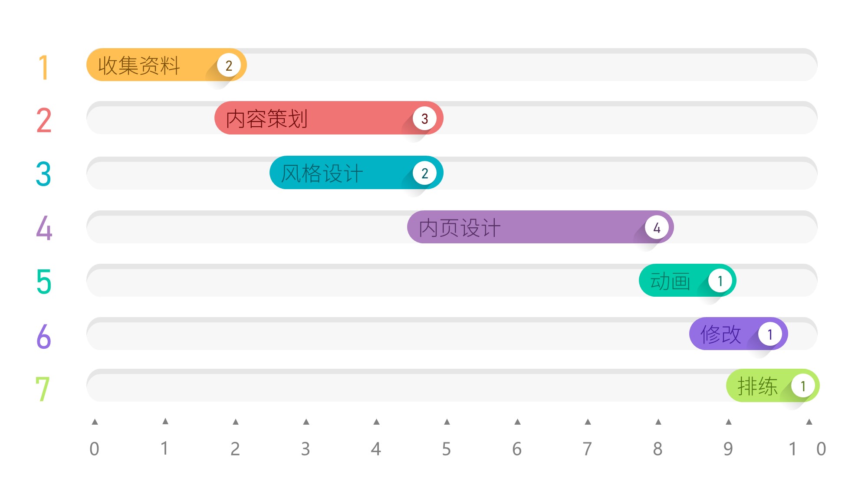Click the triangle marker above axis label 8

coord(658,422)
